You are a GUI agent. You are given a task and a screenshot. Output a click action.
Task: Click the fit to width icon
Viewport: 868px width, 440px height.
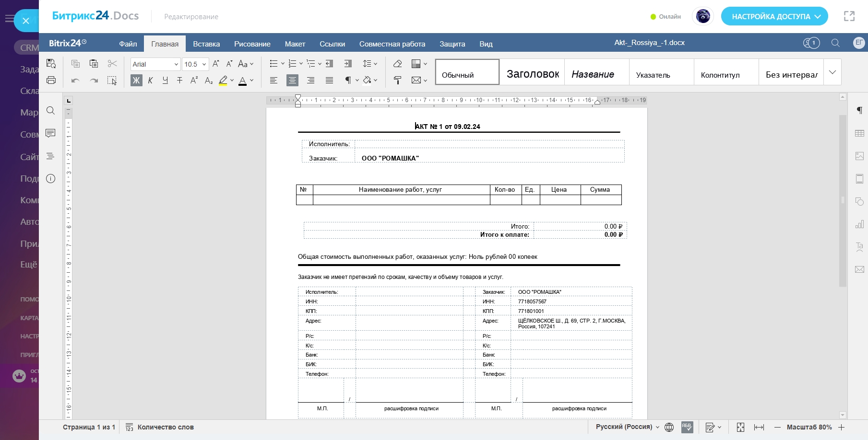tap(759, 427)
